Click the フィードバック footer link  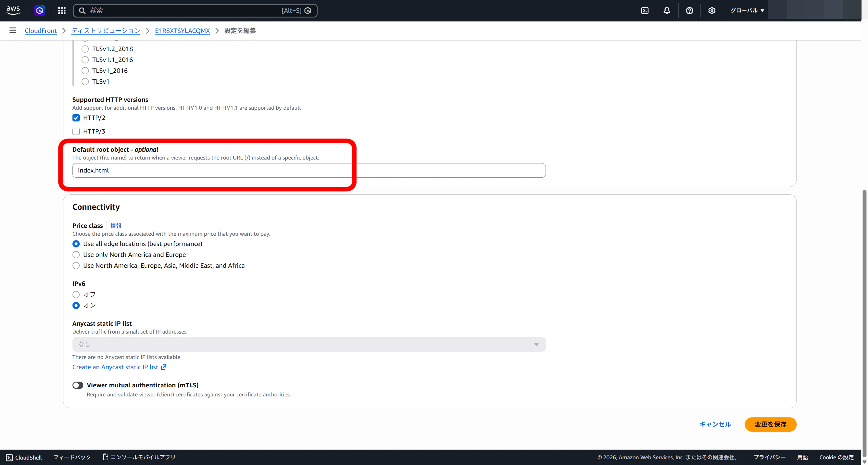[72, 457]
